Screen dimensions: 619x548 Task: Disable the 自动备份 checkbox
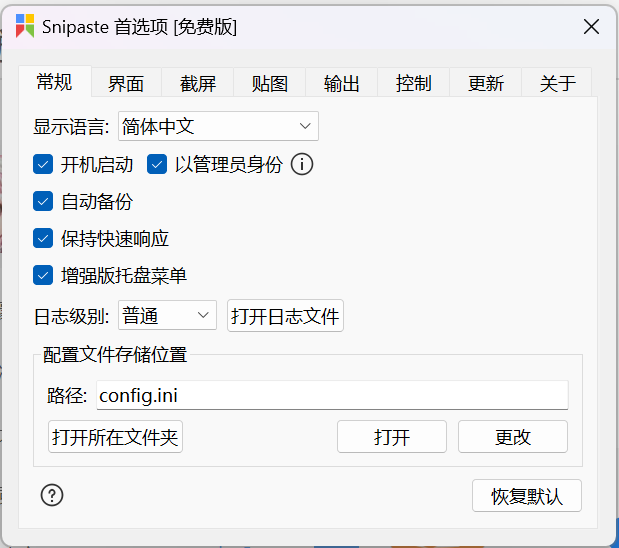[x=43, y=201]
